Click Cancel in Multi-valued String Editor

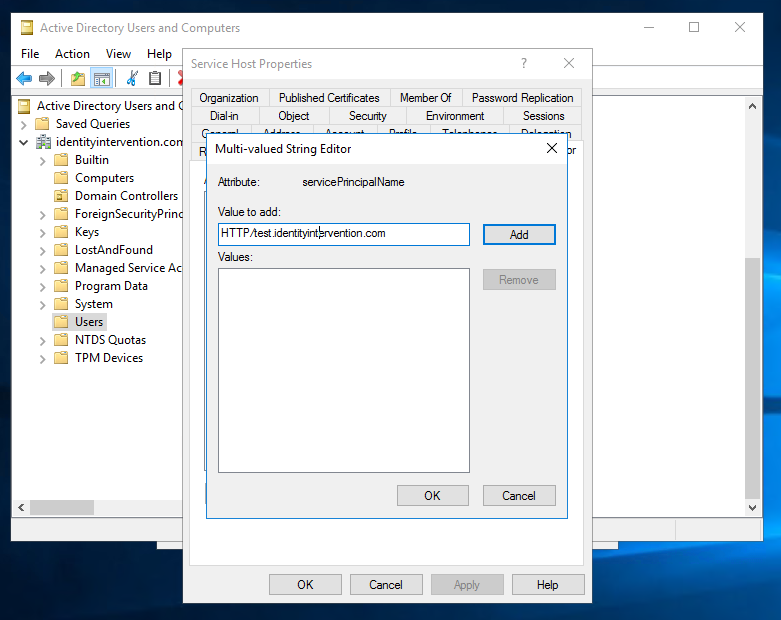(x=519, y=496)
